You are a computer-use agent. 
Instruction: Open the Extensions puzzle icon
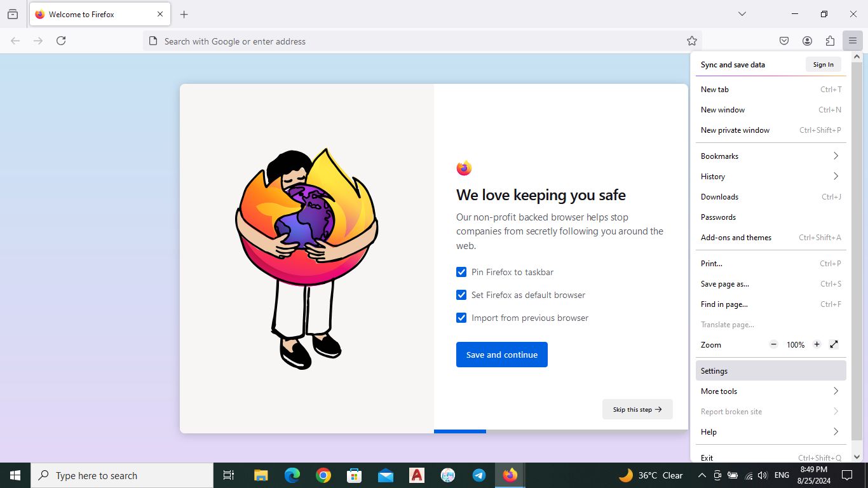click(x=830, y=41)
